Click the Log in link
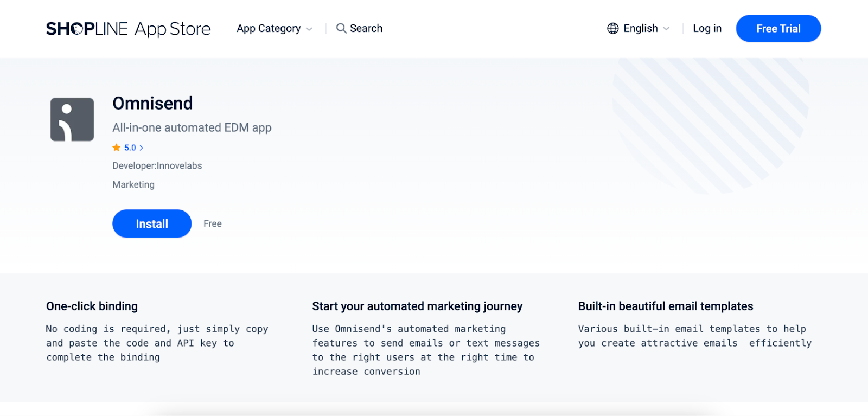Image resolution: width=868 pixels, height=416 pixels. click(707, 28)
